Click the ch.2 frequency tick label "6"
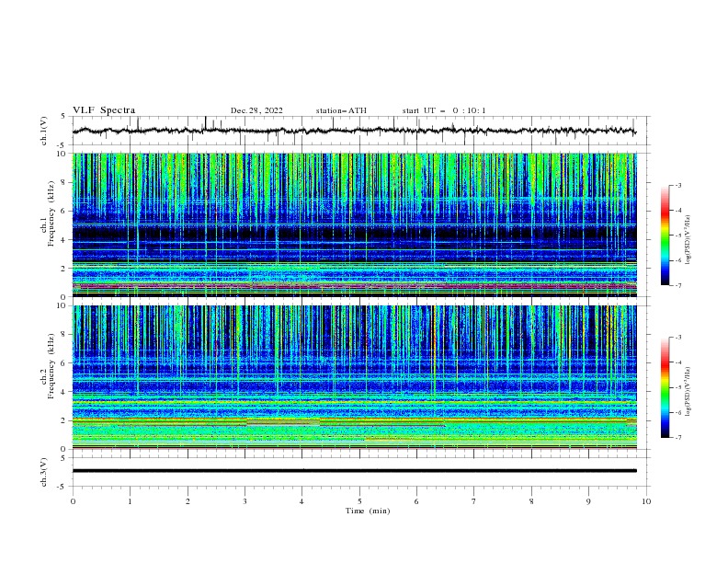The image size is (728, 563). tap(64, 362)
